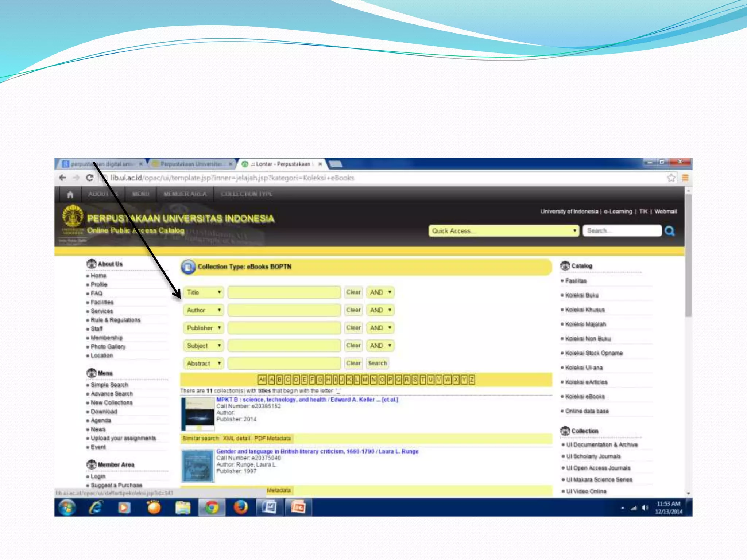Click the Title search text field
The image size is (747, 560).
284,292
